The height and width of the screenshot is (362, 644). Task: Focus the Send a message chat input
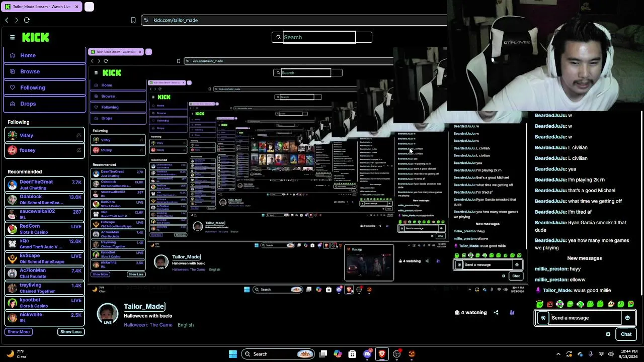[x=585, y=318]
